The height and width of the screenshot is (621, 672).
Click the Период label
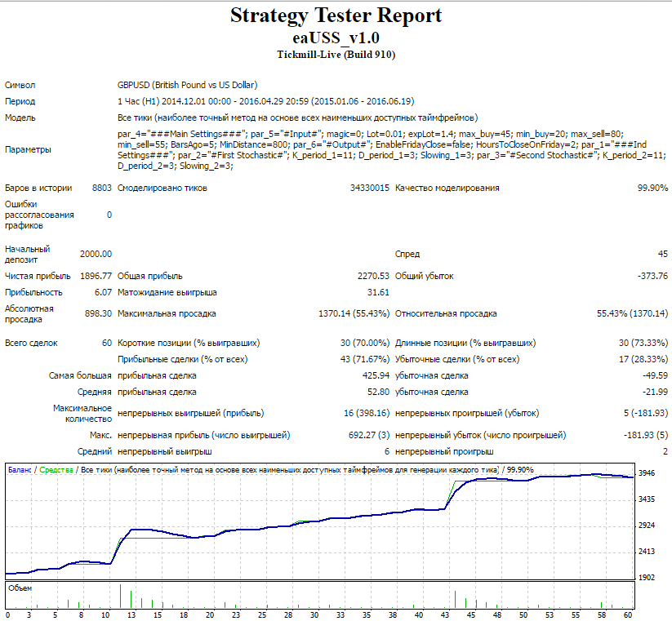tap(20, 101)
